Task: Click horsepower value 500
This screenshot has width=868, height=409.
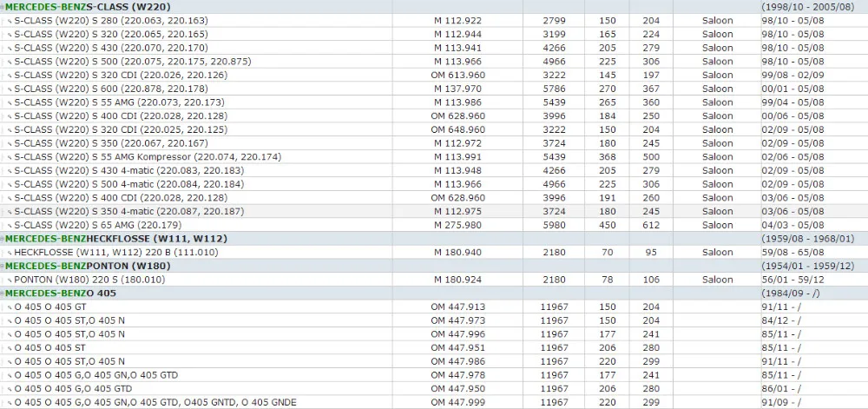Action: click(x=651, y=156)
